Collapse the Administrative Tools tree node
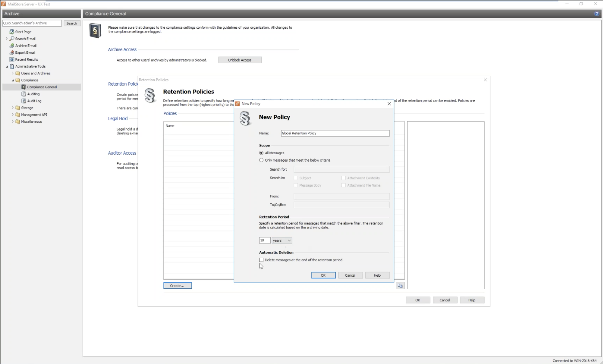Viewport: 603px width, 364px height. [7, 66]
